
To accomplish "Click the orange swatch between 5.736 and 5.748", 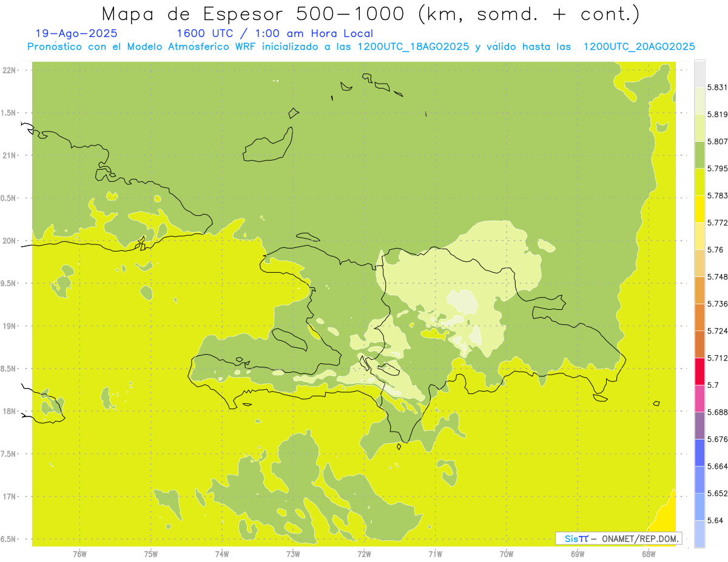I will [x=699, y=290].
